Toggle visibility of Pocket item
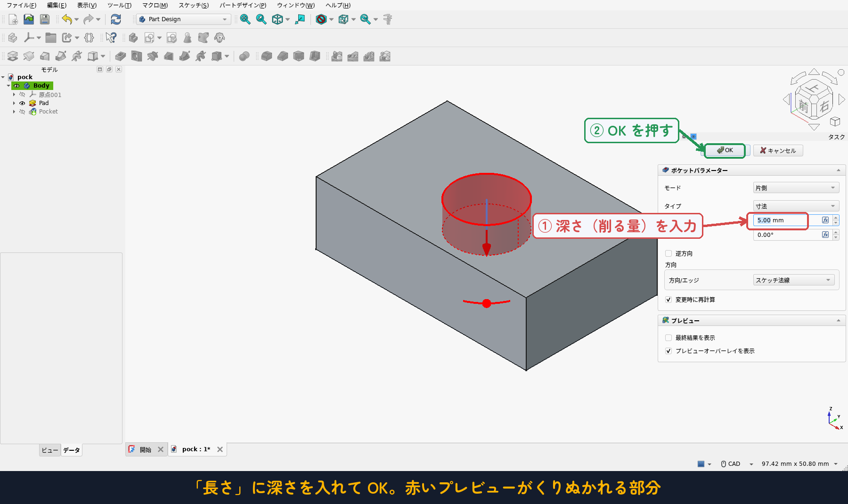 [22, 112]
